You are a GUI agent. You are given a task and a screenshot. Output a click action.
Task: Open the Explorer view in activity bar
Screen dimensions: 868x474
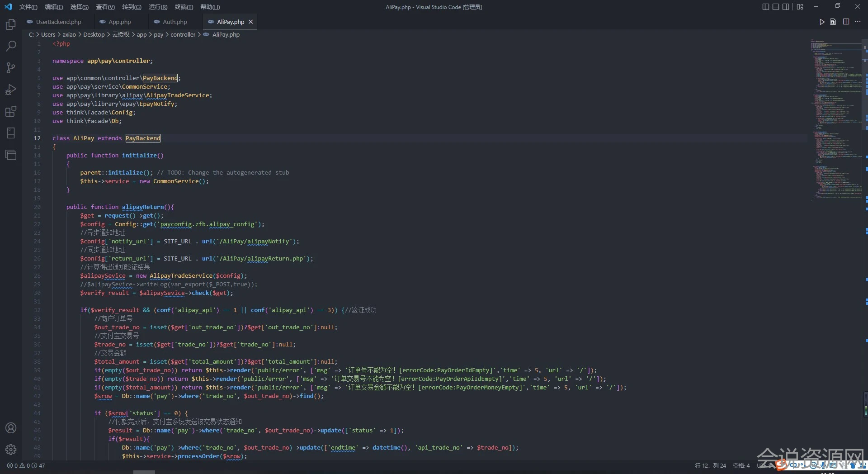pyautogui.click(x=11, y=24)
